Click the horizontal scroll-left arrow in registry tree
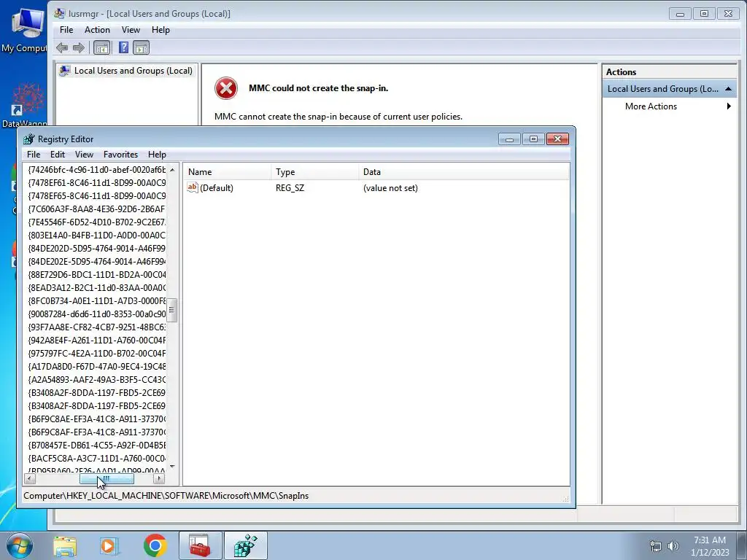Viewport: 747px width, 560px height. pyautogui.click(x=29, y=478)
